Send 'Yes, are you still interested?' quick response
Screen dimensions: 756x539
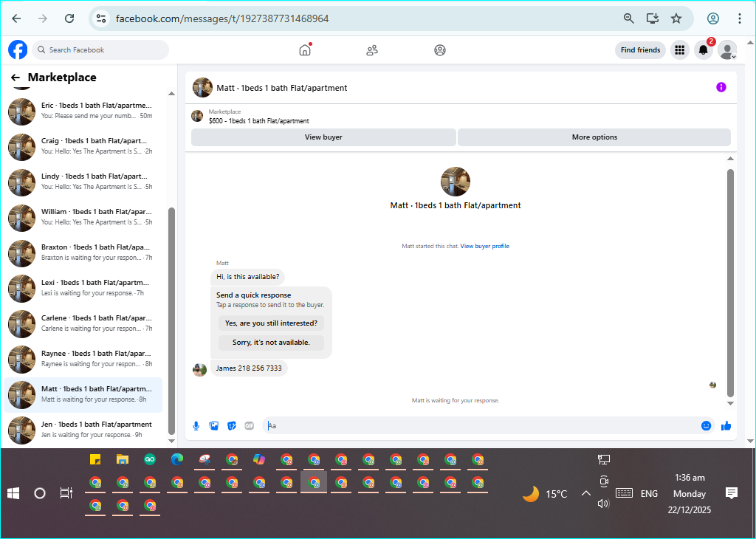[x=271, y=323]
